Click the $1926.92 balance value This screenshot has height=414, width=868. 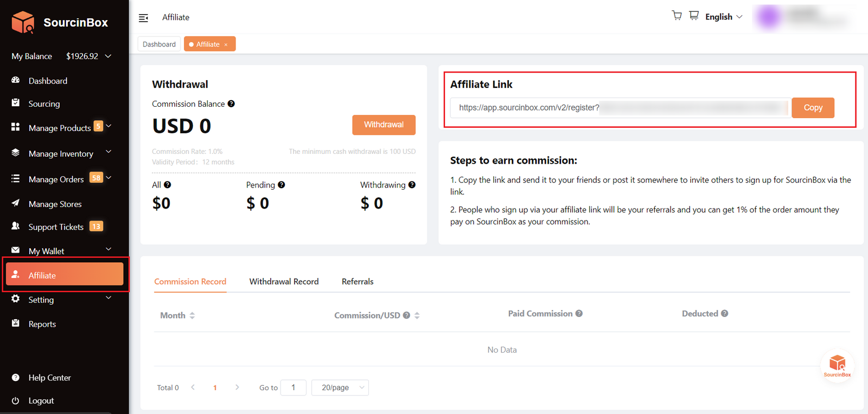(82, 56)
